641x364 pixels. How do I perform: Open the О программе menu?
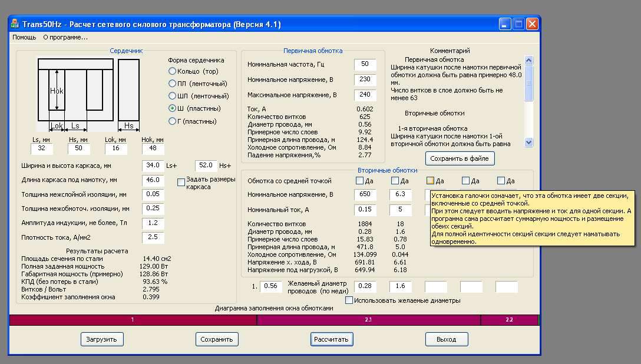tap(65, 37)
